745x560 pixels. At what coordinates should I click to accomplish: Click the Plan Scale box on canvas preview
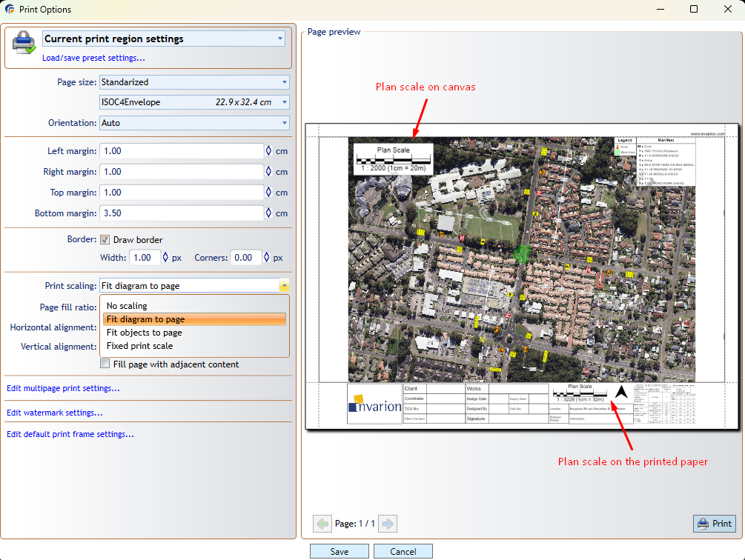click(x=393, y=159)
